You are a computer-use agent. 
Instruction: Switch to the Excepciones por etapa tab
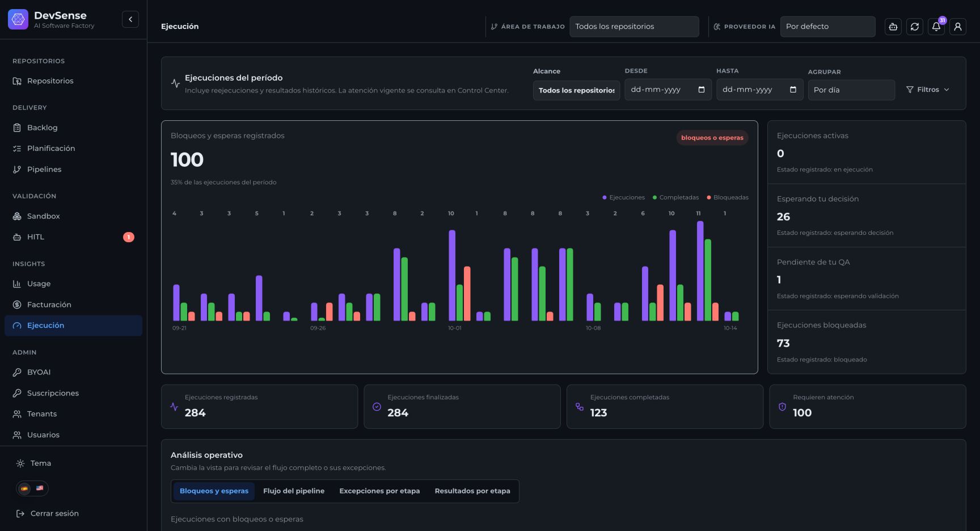379,491
